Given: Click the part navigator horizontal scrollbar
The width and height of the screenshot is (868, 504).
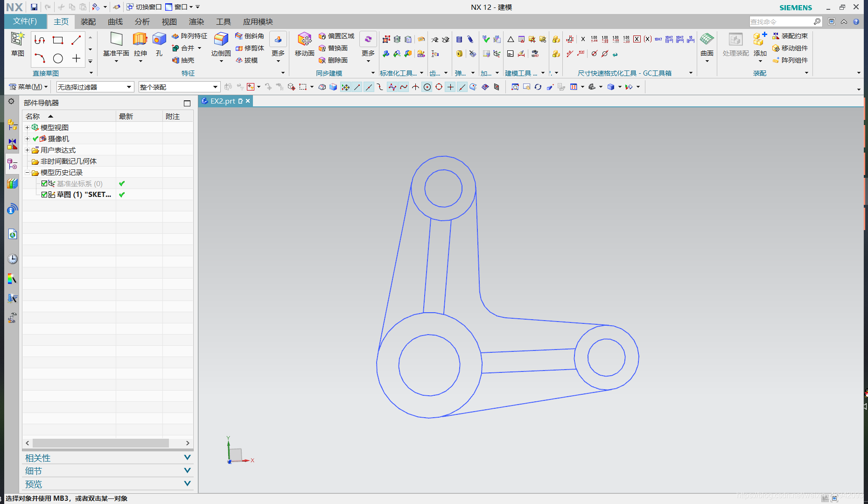Looking at the screenshot, I should pyautogui.click(x=101, y=443).
